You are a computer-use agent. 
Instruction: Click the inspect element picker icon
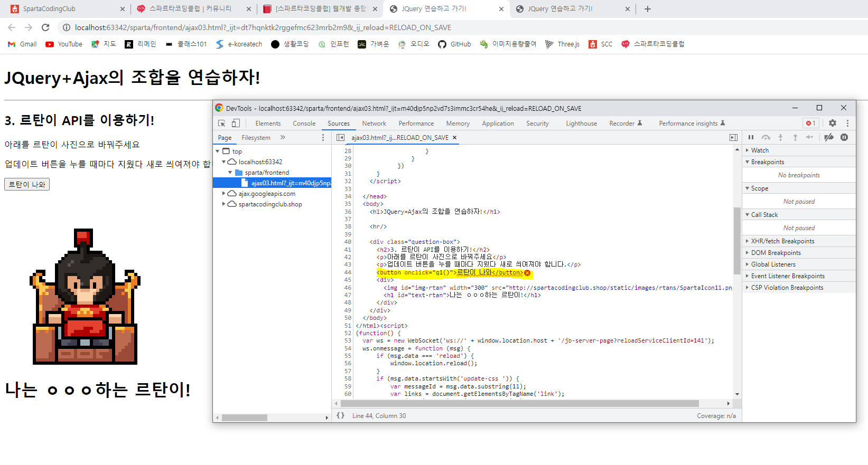[222, 123]
